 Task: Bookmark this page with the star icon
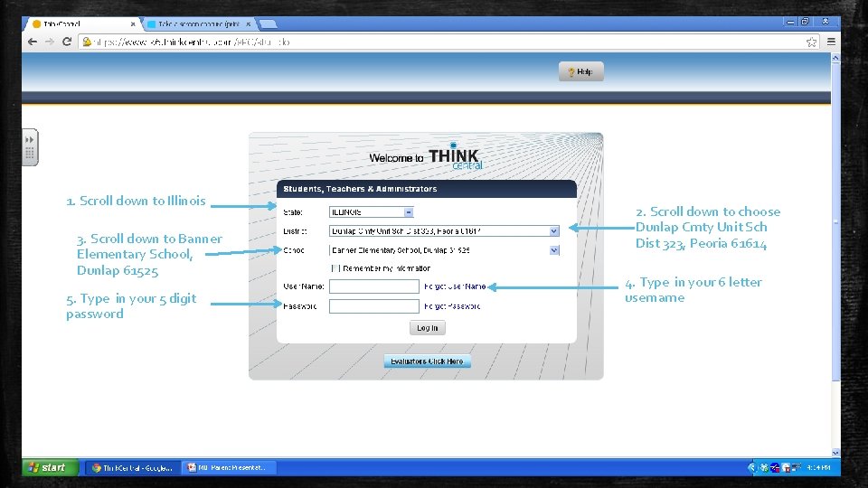[x=811, y=42]
